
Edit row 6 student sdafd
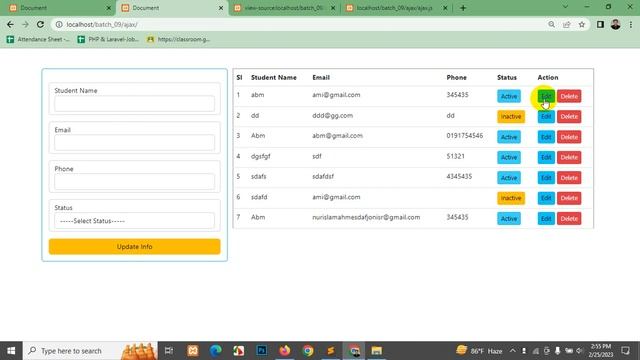click(x=546, y=198)
